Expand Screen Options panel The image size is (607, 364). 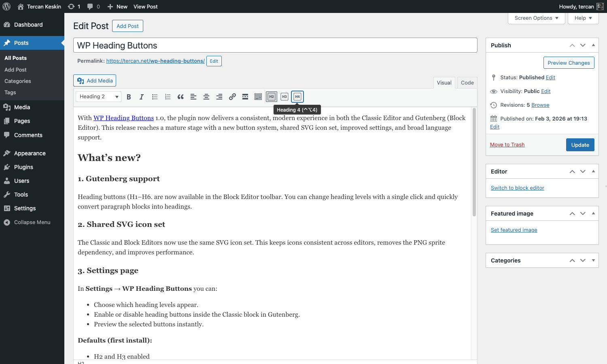pyautogui.click(x=537, y=18)
